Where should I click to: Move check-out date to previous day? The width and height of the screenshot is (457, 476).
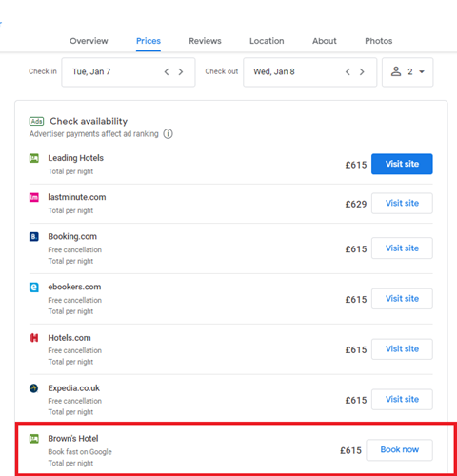click(348, 72)
